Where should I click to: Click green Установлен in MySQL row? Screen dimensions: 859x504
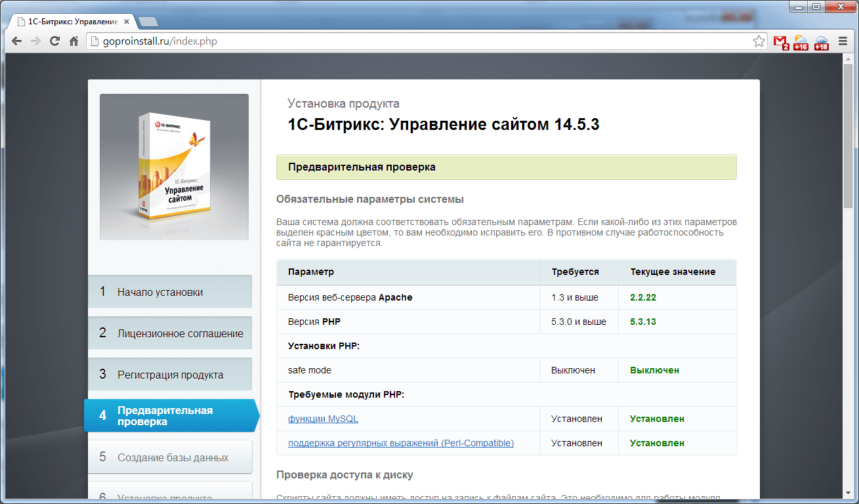[657, 419]
